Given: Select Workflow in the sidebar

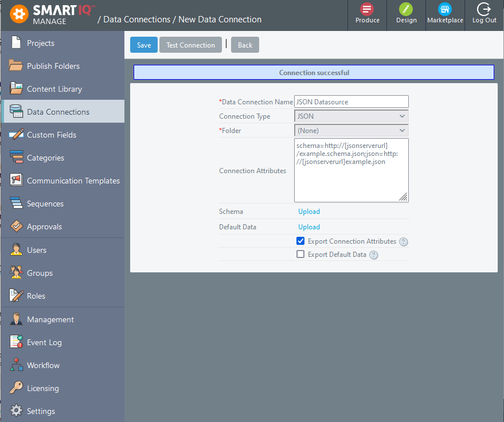Looking at the screenshot, I should coord(44,365).
